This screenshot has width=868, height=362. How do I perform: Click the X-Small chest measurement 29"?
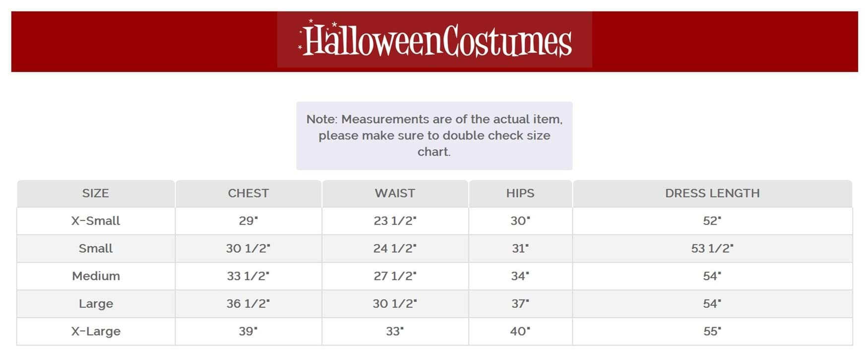coord(248,221)
